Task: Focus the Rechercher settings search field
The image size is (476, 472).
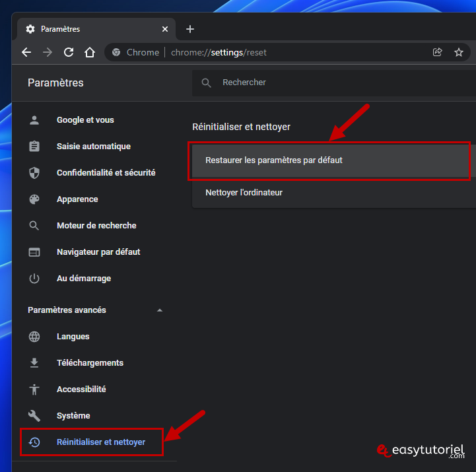Action: coord(334,83)
